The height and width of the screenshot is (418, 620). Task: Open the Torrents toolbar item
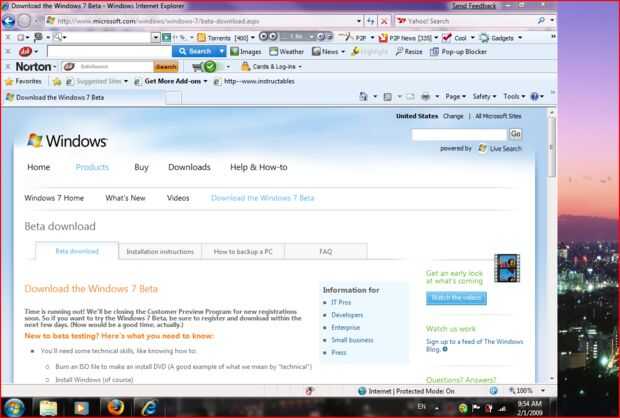tap(227, 38)
